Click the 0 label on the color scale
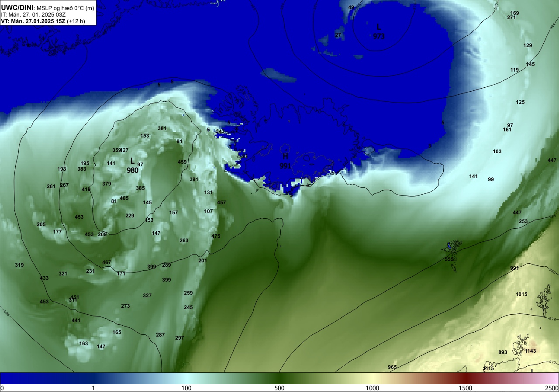 pyautogui.click(x=2, y=388)
